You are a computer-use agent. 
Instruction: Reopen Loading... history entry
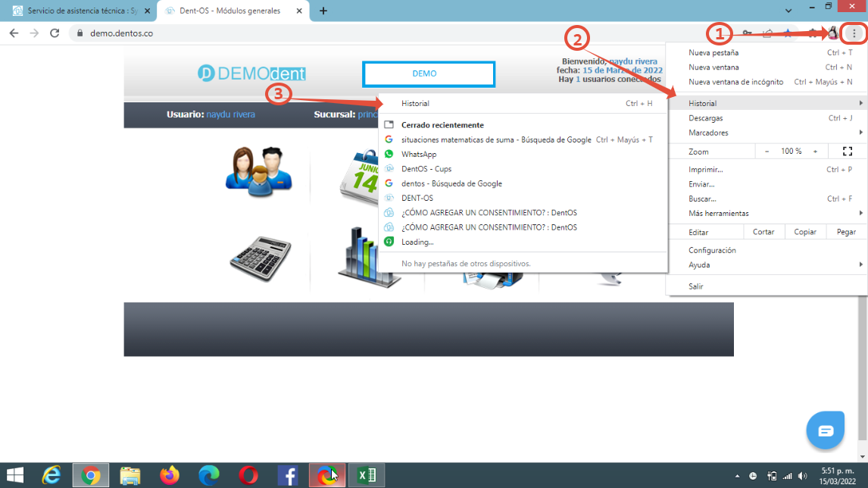pyautogui.click(x=523, y=242)
